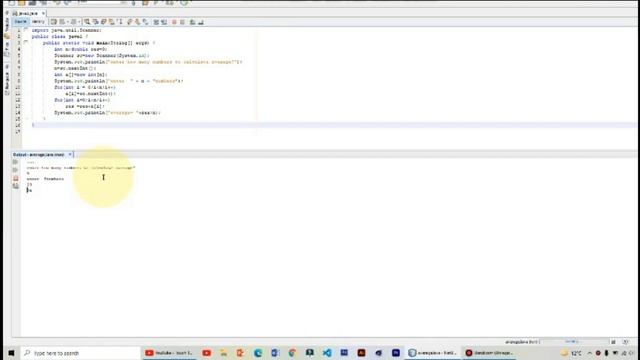Click the Rerun button in Output panel
This screenshot has width=640, height=360.
point(16,162)
